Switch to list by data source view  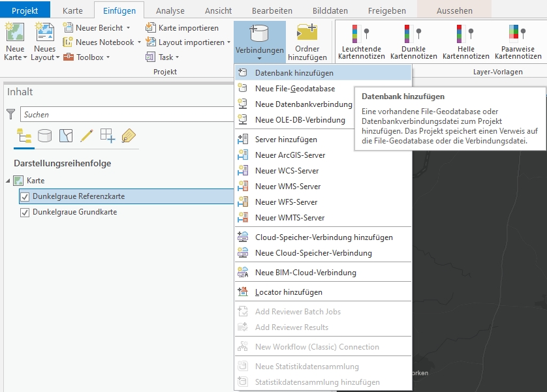pos(45,136)
